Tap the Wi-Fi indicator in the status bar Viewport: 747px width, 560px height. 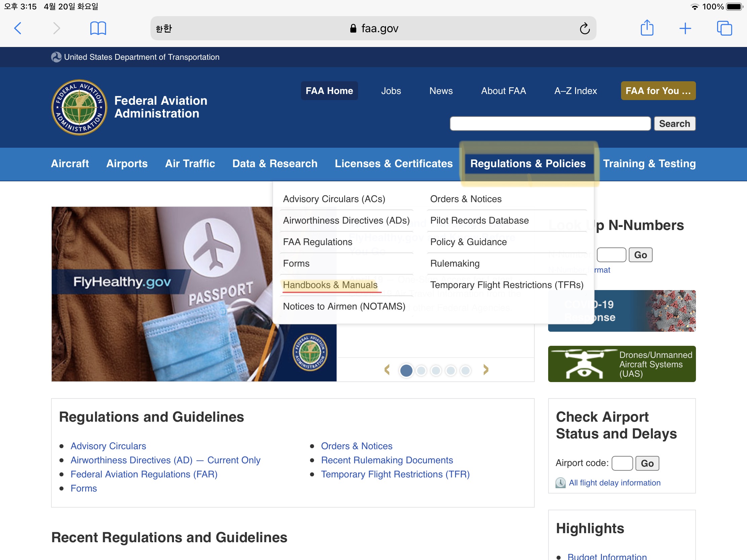tap(695, 7)
